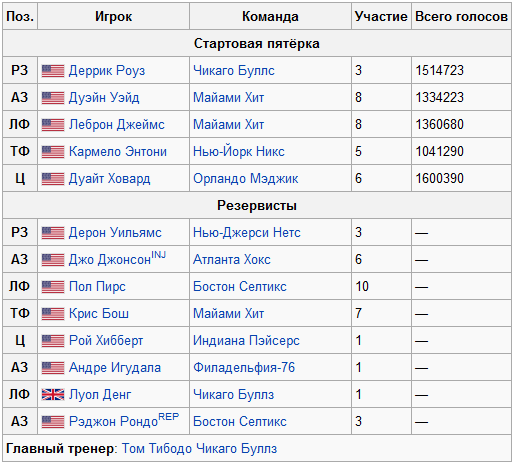The image size is (515, 464).
Task: Click the Главный тренер label
Action: pyautogui.click(x=60, y=449)
